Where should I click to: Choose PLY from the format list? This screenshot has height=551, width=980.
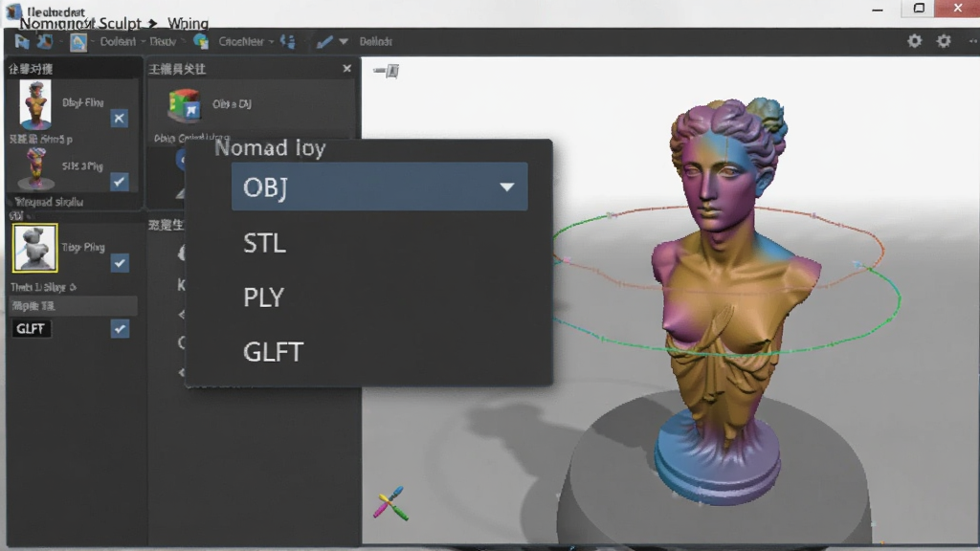(264, 298)
